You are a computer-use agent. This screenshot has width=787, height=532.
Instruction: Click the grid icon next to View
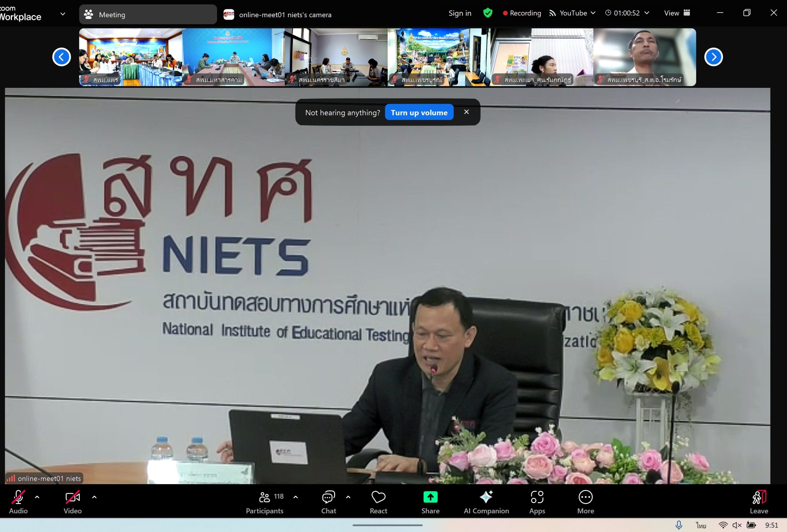click(x=687, y=13)
